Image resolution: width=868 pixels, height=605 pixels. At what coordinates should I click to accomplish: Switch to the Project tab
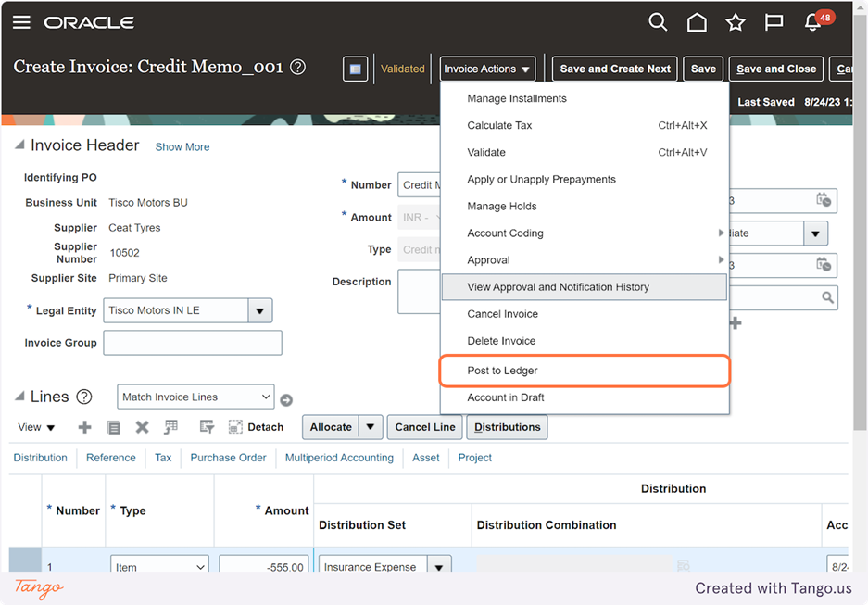474,458
